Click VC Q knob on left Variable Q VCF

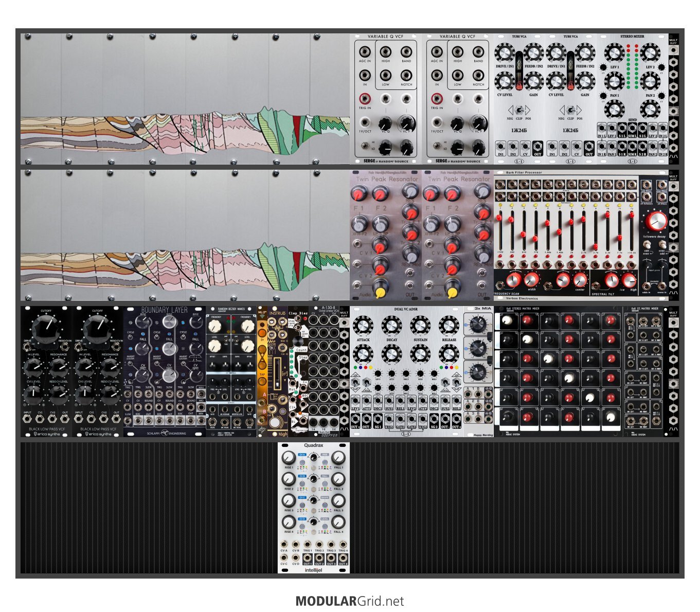coord(386,123)
